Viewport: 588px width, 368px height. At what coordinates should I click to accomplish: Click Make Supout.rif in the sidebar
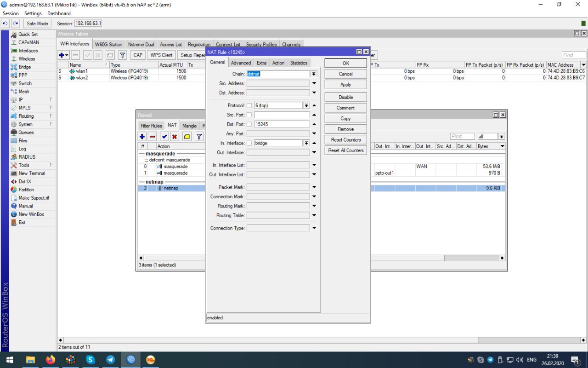(34, 198)
